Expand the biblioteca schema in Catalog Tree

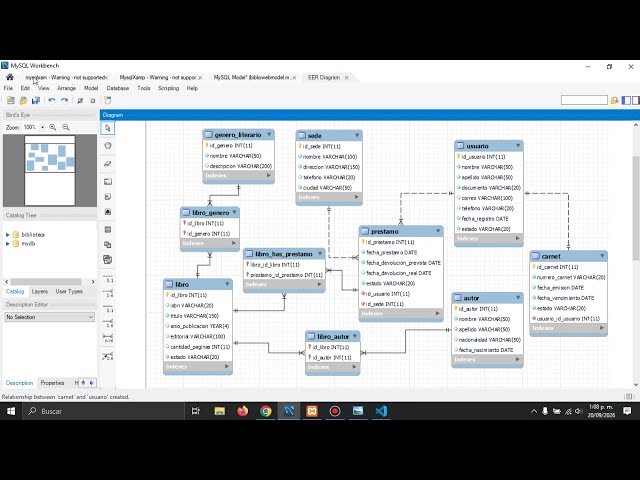(7, 235)
